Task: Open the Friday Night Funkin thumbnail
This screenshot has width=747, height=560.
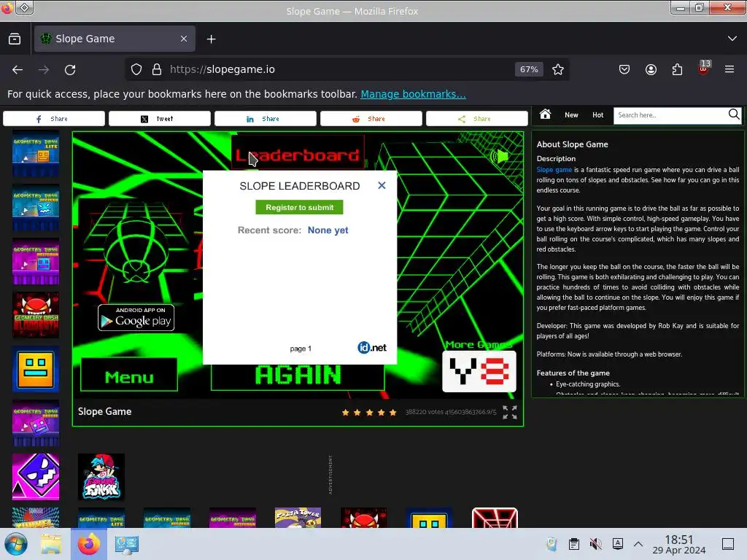Action: pos(101,477)
